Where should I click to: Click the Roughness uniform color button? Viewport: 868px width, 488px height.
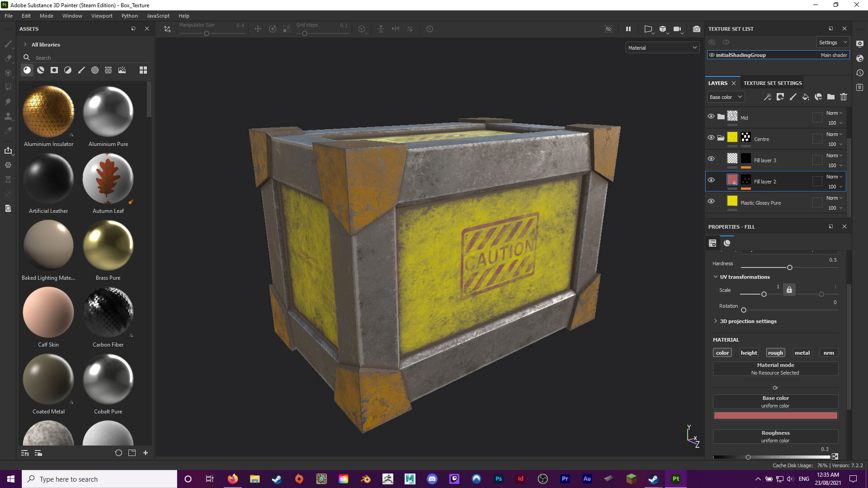[775, 436]
